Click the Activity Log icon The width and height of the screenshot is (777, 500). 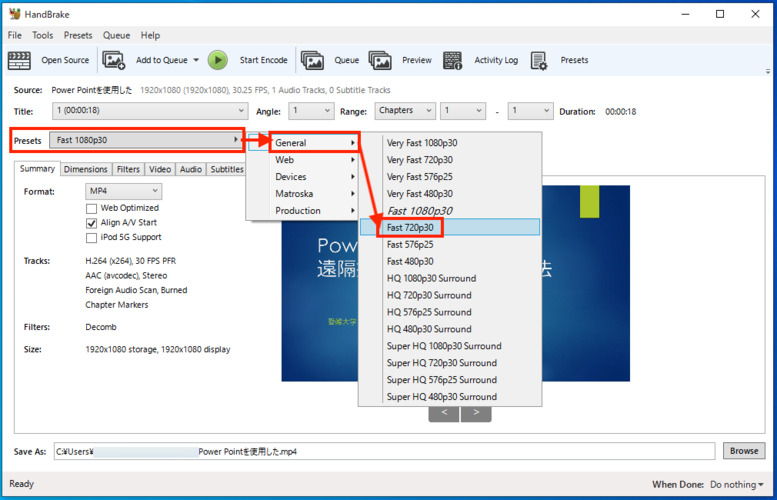452,60
